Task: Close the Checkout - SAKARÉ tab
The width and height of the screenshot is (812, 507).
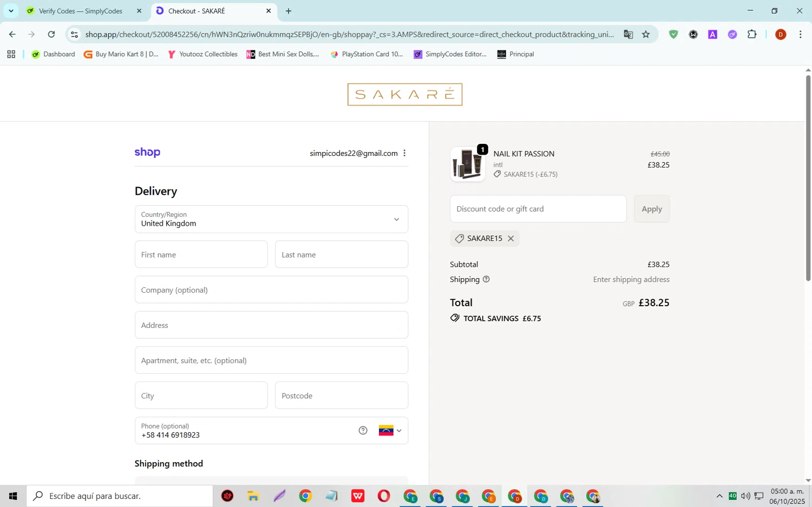Action: pos(269,11)
